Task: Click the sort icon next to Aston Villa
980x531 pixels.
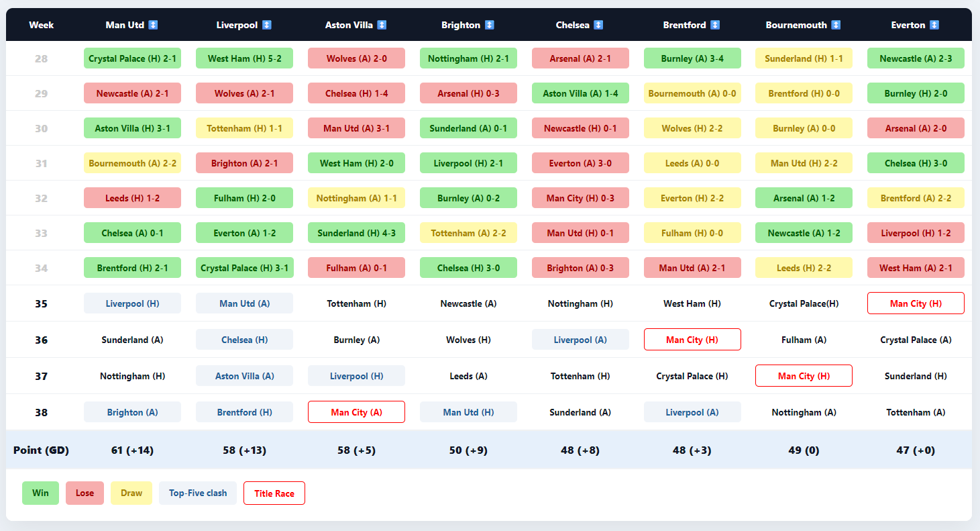Action: (x=382, y=25)
